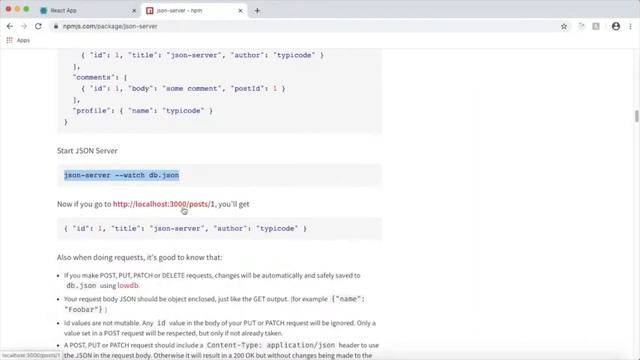
Task: Click the "comments" line in the code block
Action: pyautogui.click(x=100, y=77)
